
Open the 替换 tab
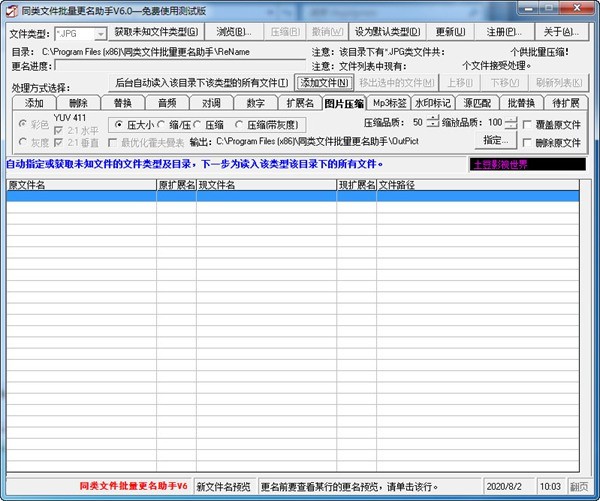coord(122,102)
